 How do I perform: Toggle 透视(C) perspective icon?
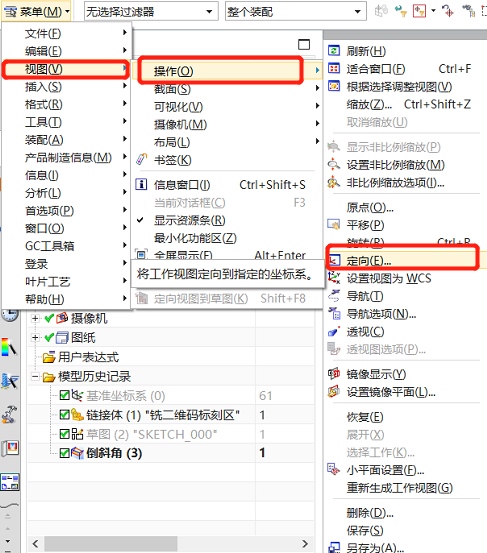[x=334, y=332]
